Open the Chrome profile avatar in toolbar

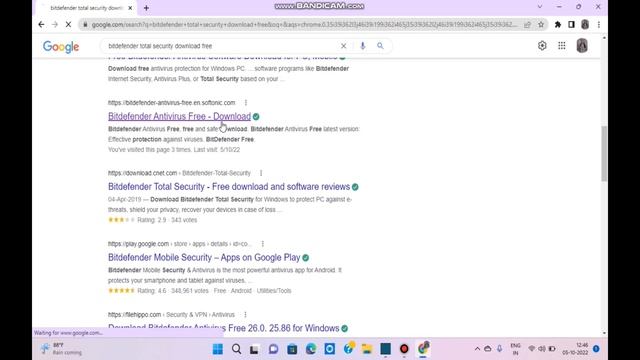tap(585, 24)
